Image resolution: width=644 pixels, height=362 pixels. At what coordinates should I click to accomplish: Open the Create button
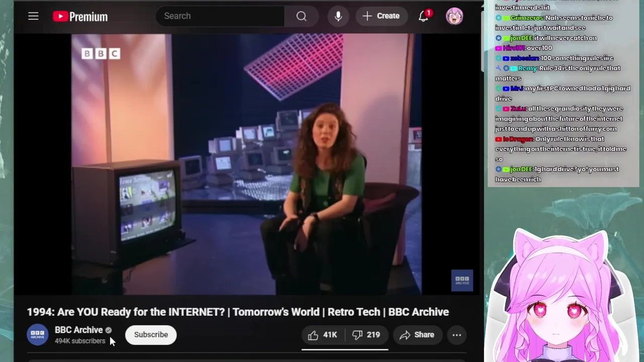click(381, 16)
